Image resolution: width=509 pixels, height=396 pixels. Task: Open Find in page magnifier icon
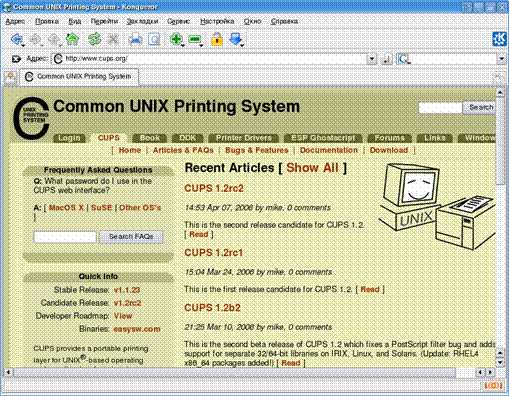[x=154, y=39]
